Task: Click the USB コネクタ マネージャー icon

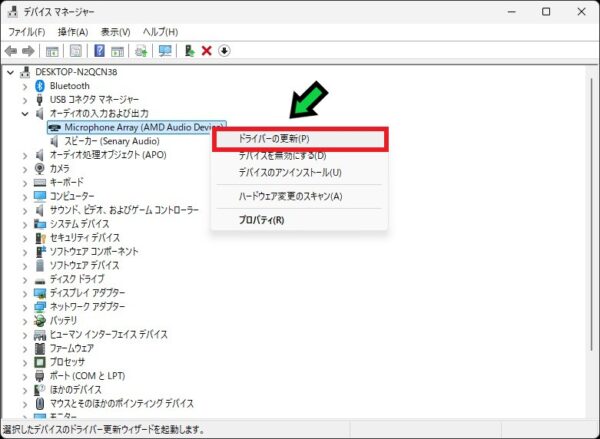Action: tap(39, 100)
